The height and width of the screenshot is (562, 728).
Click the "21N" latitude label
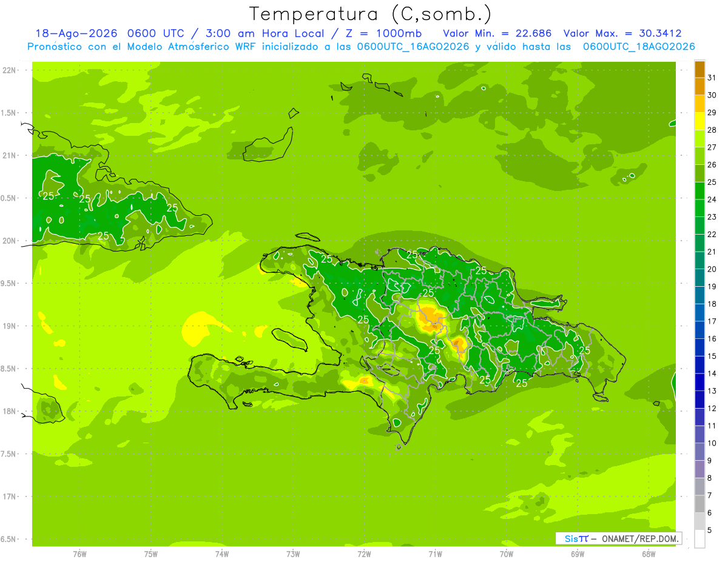click(9, 155)
